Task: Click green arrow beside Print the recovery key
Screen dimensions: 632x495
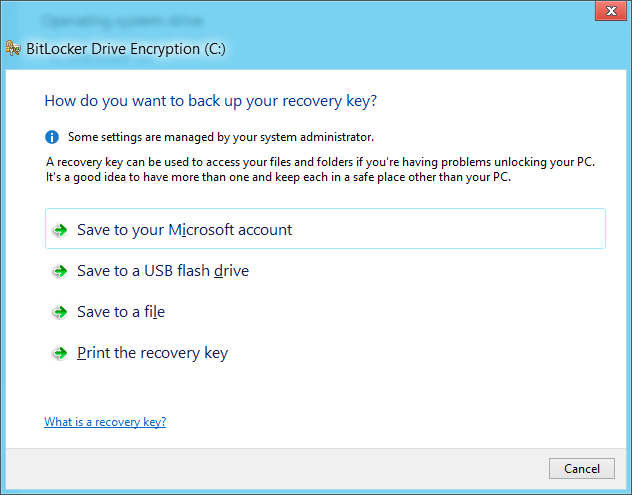Action: 60,353
